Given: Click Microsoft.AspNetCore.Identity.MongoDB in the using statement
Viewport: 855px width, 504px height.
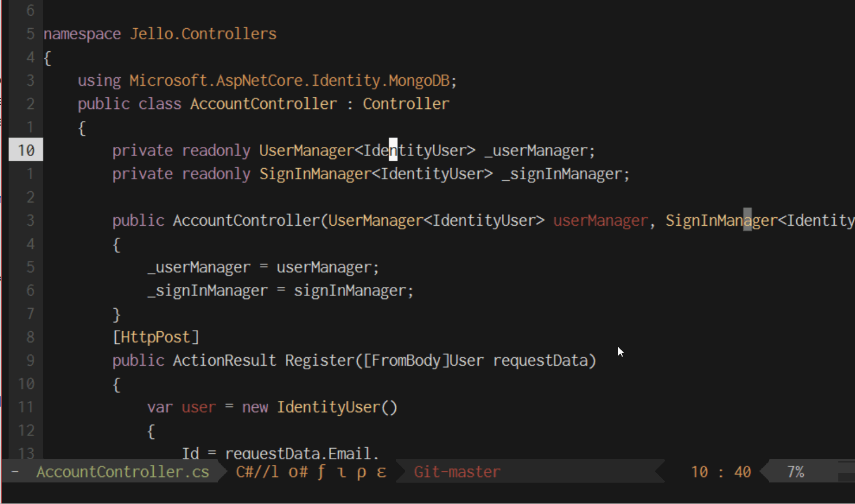Looking at the screenshot, I should click(289, 81).
